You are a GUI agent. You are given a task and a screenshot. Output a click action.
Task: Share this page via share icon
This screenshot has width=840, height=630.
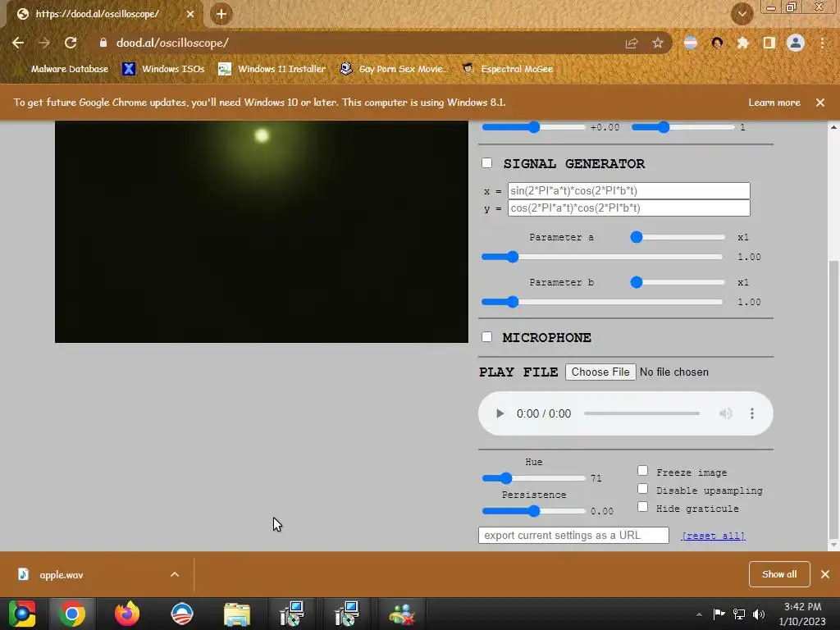pos(632,43)
